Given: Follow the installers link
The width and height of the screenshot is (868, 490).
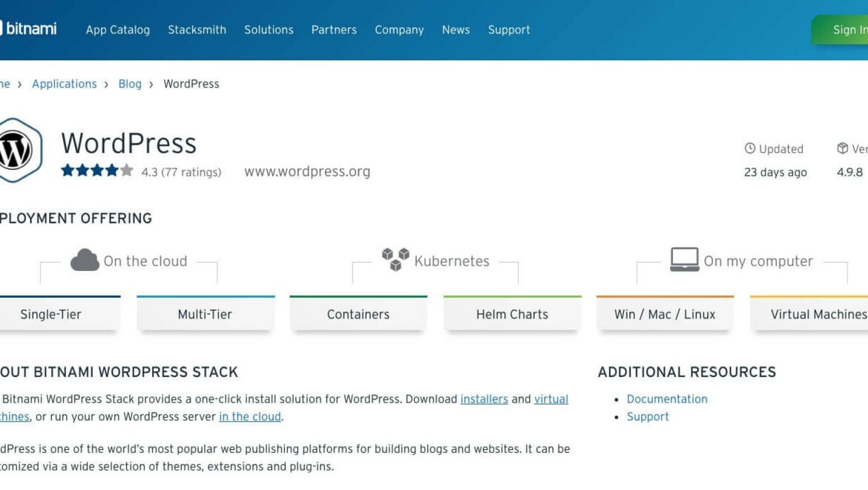Looking at the screenshot, I should [x=484, y=399].
